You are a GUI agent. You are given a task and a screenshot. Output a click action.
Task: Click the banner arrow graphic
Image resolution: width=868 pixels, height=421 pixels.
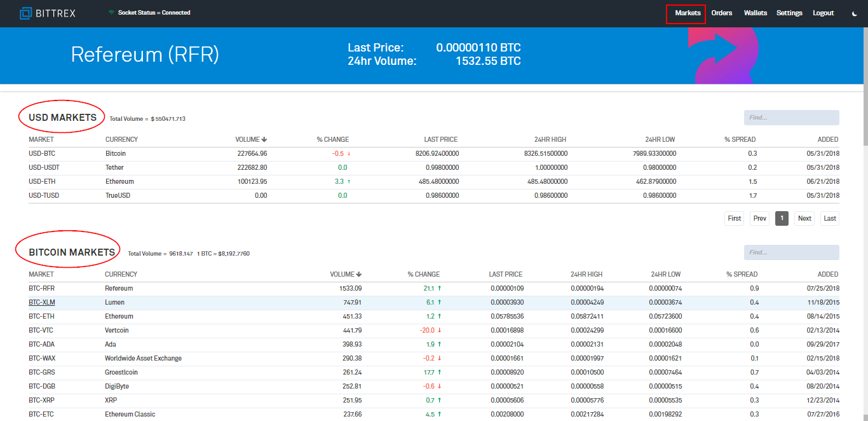(724, 56)
